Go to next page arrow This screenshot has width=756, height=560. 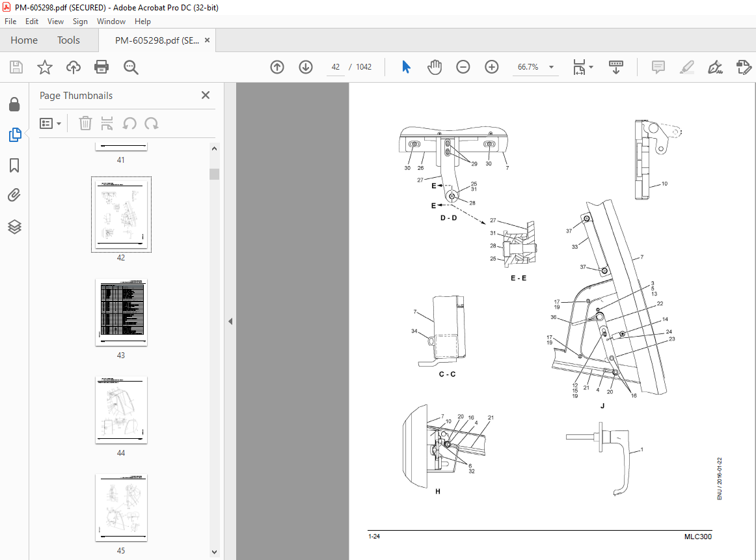[306, 67]
